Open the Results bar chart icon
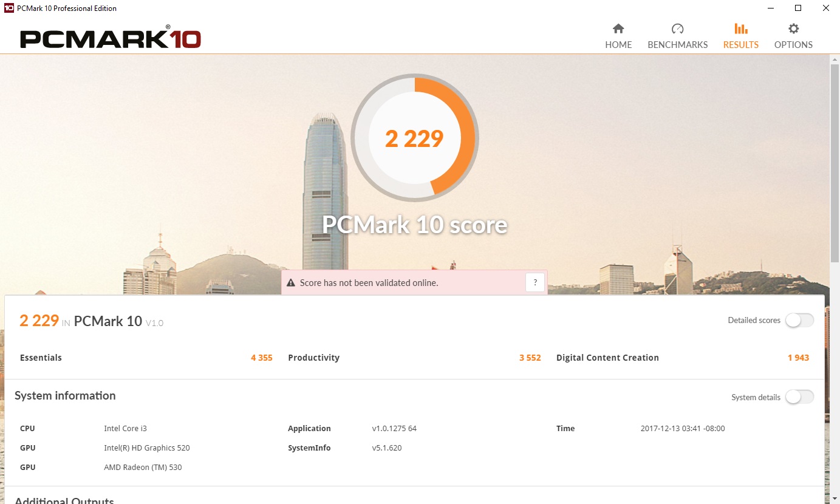This screenshot has width=840, height=504. click(740, 29)
